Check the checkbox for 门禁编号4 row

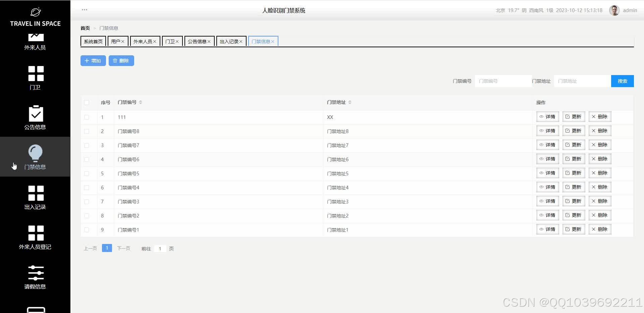click(x=87, y=188)
